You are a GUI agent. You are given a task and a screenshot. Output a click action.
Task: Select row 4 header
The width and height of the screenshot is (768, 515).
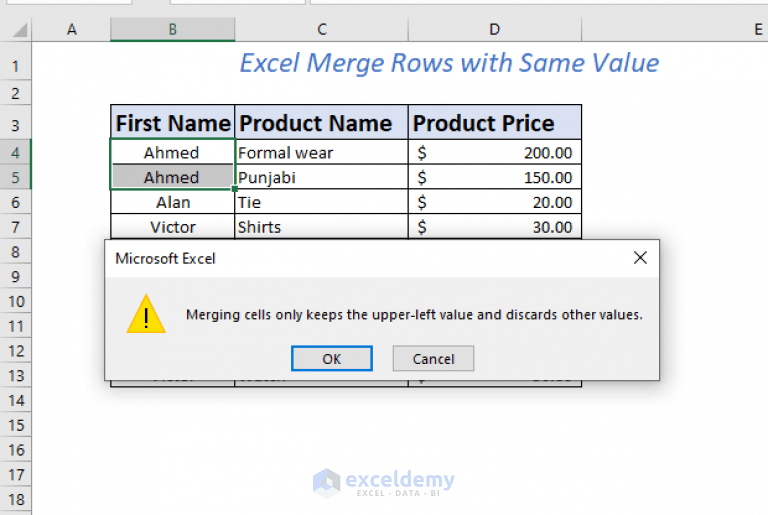[16, 152]
